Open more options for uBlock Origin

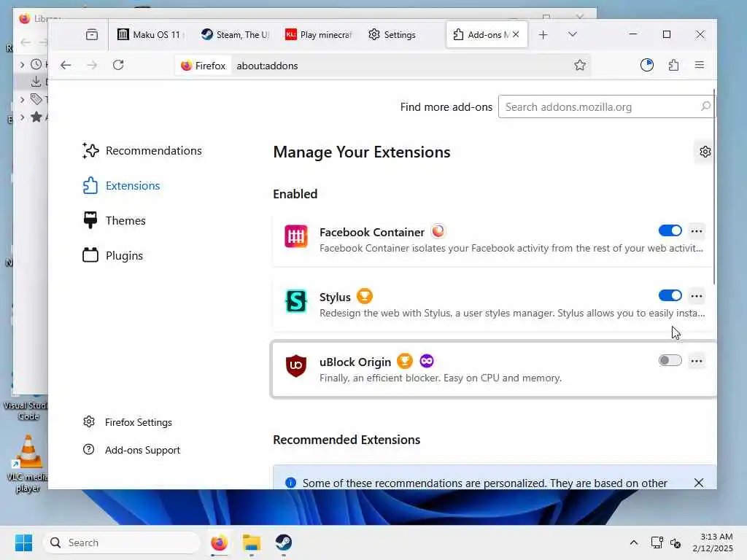pos(697,360)
